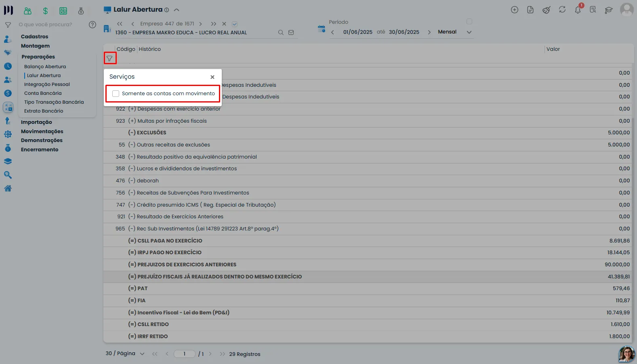The image size is (637, 364).
Task: Open the grid filter funnel icon
Action: click(x=109, y=59)
